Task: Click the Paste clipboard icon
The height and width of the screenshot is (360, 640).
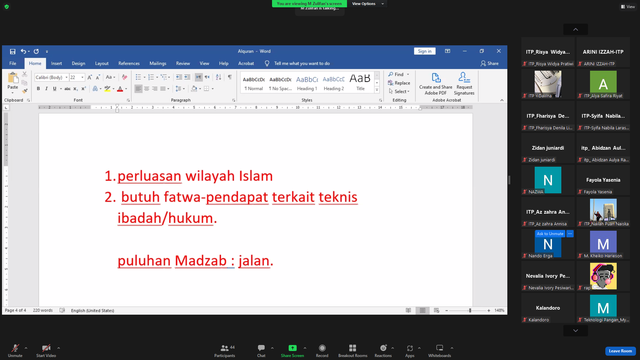Action: pyautogui.click(x=13, y=78)
